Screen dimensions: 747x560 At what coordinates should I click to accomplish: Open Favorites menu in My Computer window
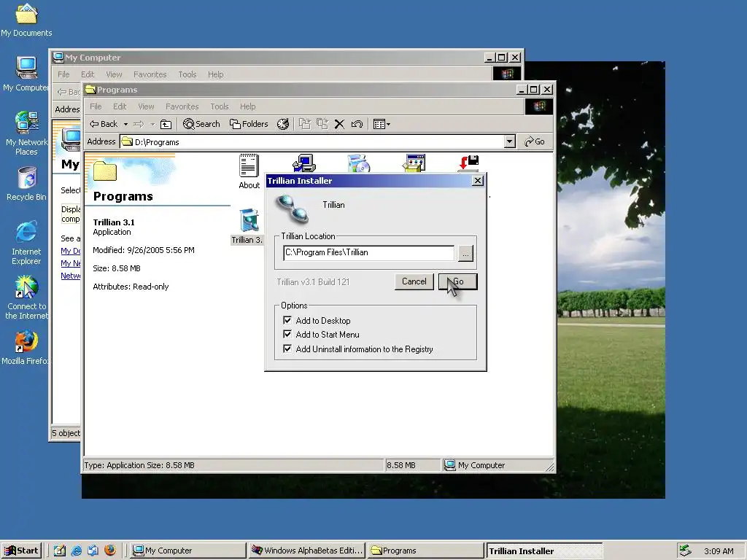click(150, 74)
